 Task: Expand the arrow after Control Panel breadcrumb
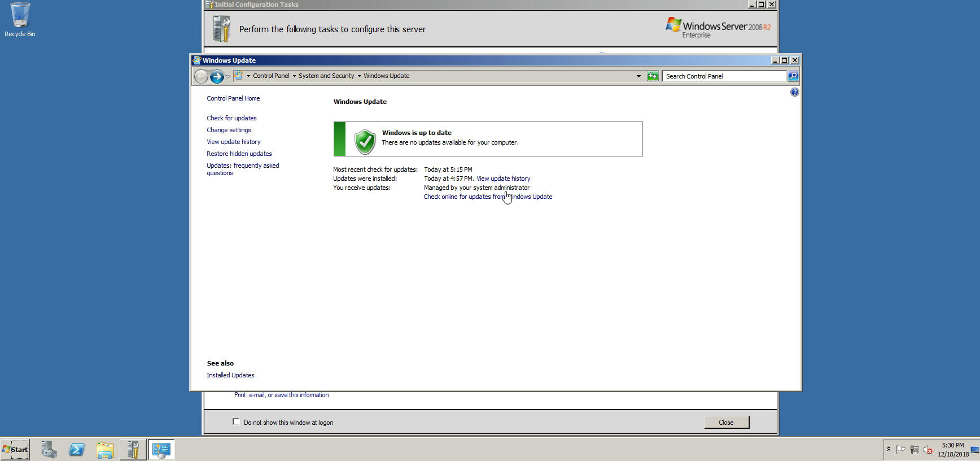[x=294, y=76]
